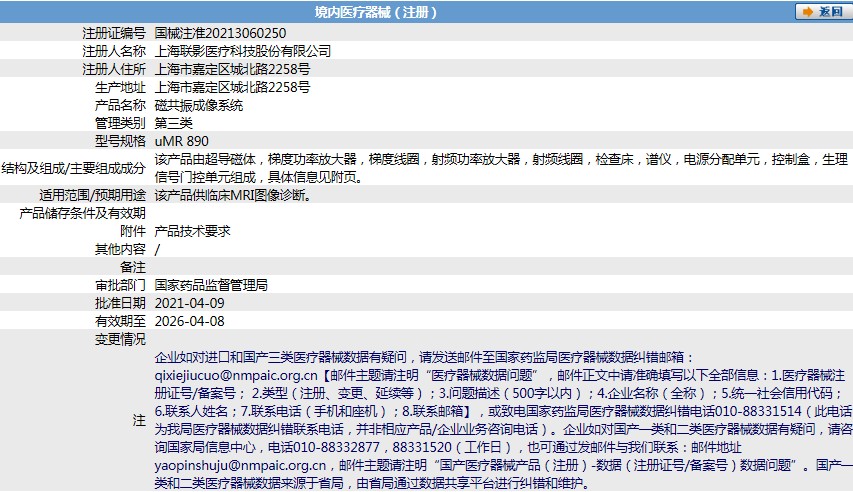Screen dimensions: 853x492
Task: Select composition text starting 该产品由超导磁体
Action: (501, 168)
